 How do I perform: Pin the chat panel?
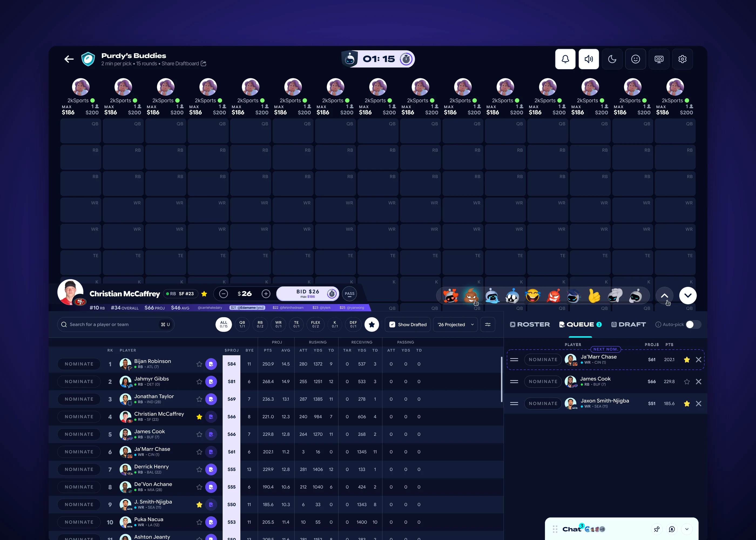tap(657, 529)
